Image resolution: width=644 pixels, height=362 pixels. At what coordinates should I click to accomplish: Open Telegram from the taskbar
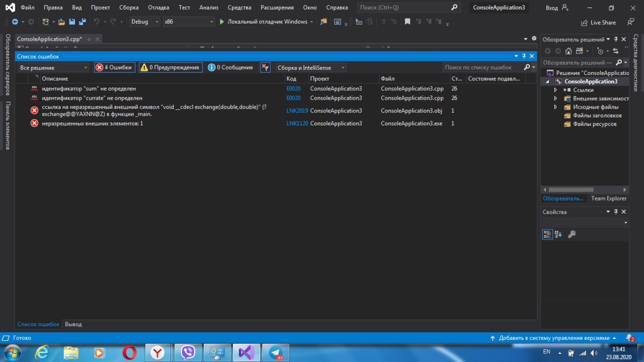276,352
